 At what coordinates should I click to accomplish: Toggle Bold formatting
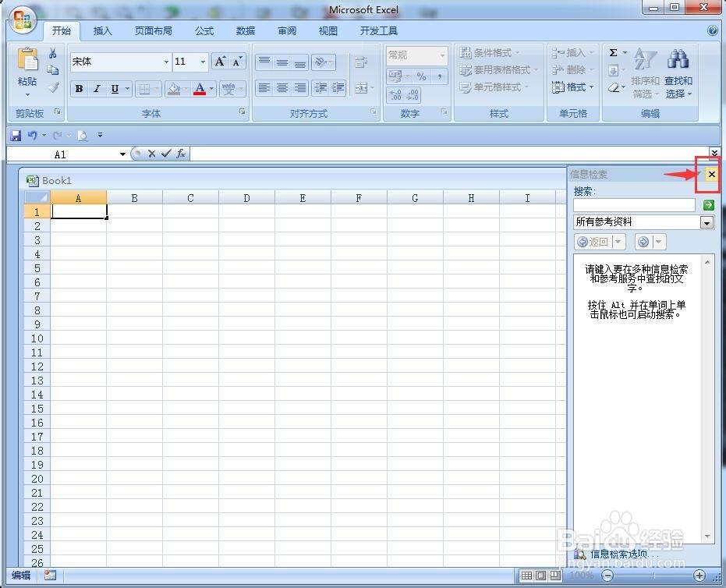click(x=80, y=88)
